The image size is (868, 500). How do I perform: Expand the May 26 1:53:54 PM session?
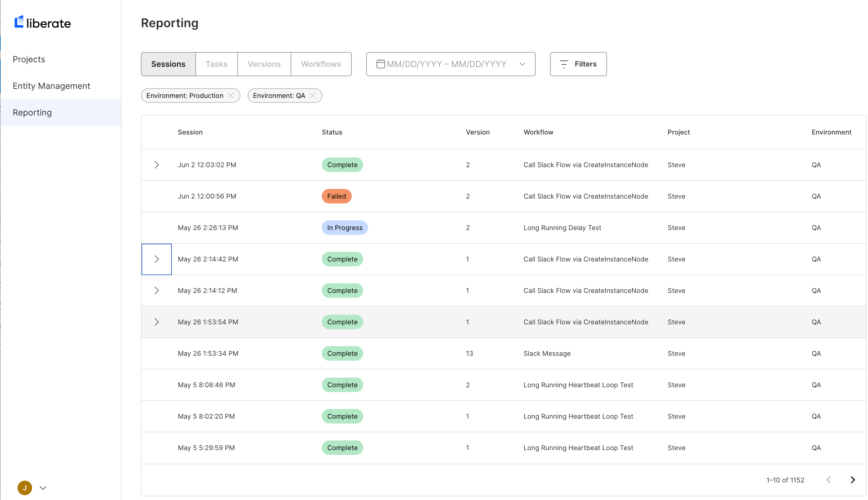pyautogui.click(x=157, y=322)
